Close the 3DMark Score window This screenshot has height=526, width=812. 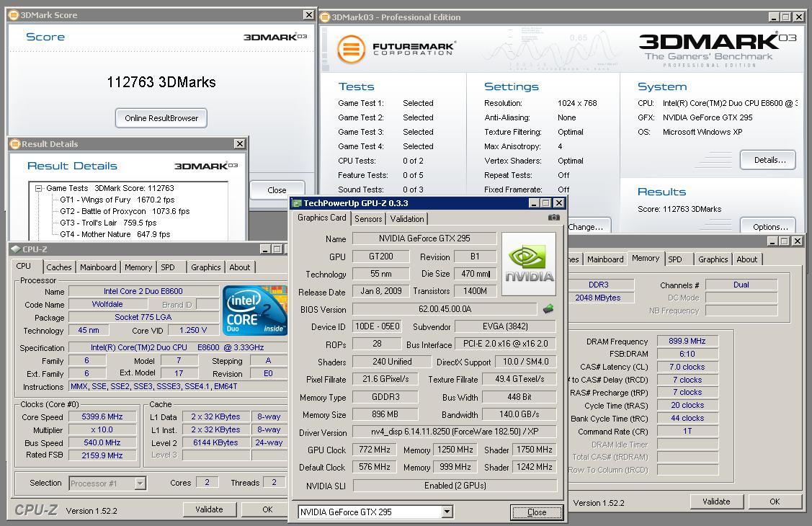tap(308, 15)
